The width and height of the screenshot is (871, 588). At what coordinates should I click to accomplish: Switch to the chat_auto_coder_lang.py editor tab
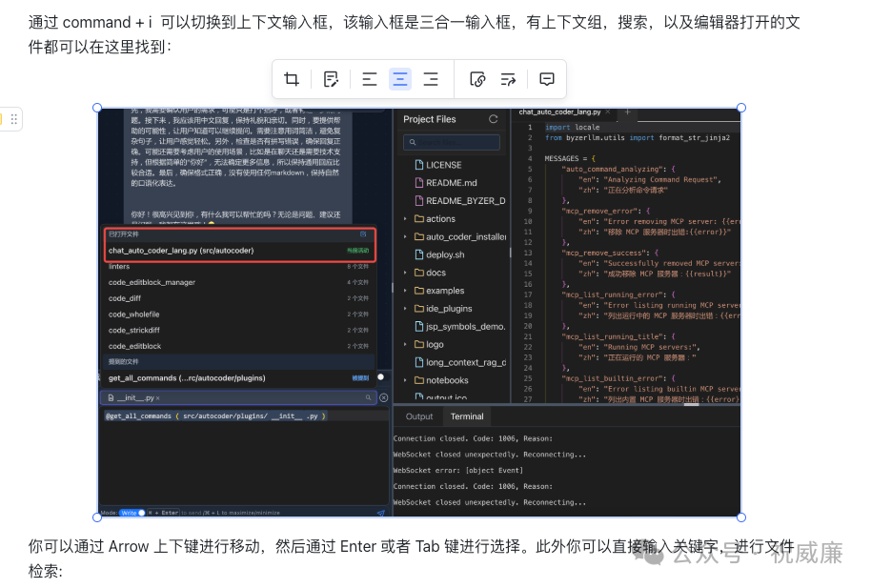559,112
